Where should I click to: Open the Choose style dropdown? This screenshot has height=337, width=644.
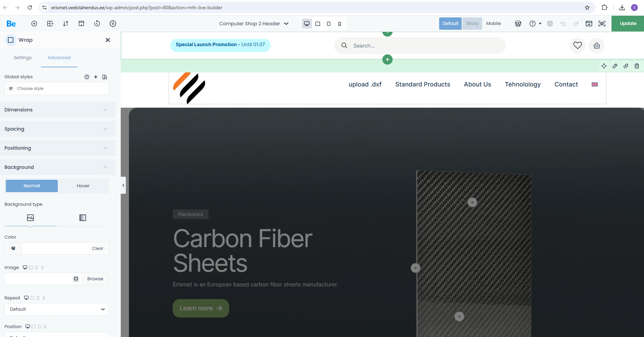click(56, 89)
